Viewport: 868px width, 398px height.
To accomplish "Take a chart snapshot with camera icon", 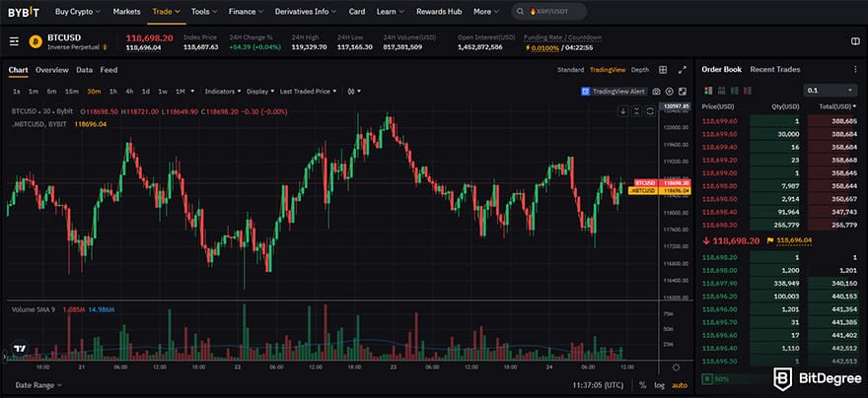I will tap(656, 92).
